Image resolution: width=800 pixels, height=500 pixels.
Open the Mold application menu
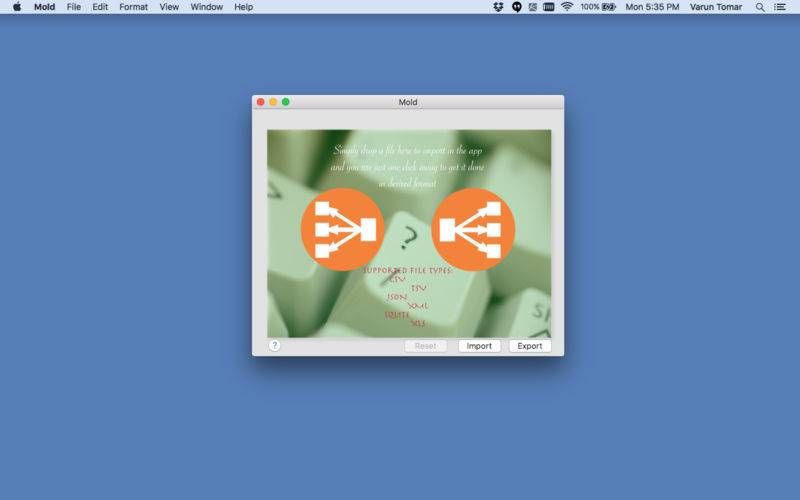[44, 7]
